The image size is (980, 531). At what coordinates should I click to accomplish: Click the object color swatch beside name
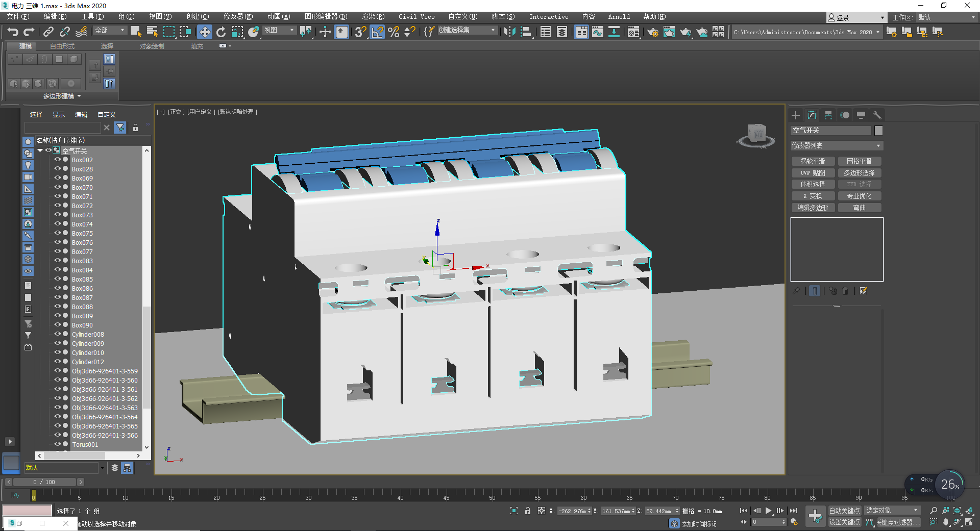[878, 131]
